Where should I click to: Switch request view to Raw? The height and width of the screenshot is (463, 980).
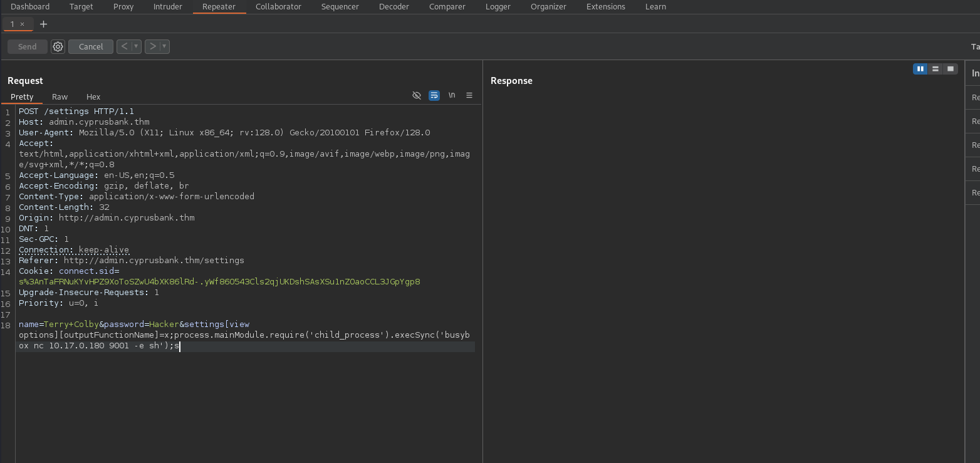pos(60,96)
